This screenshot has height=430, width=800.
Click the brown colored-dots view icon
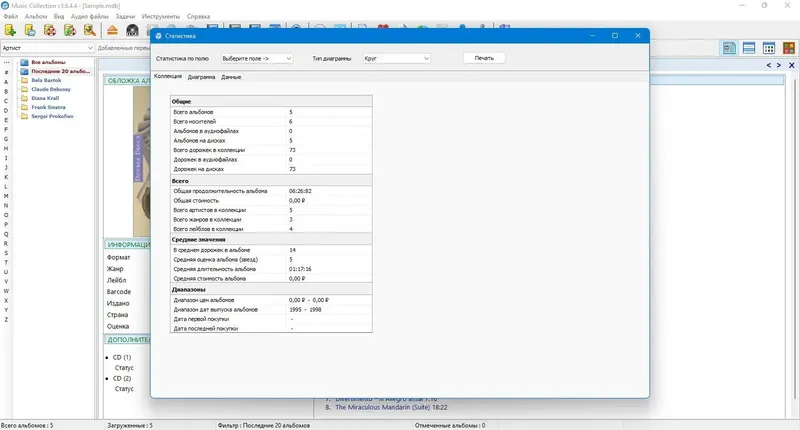pyautogui.click(x=789, y=48)
